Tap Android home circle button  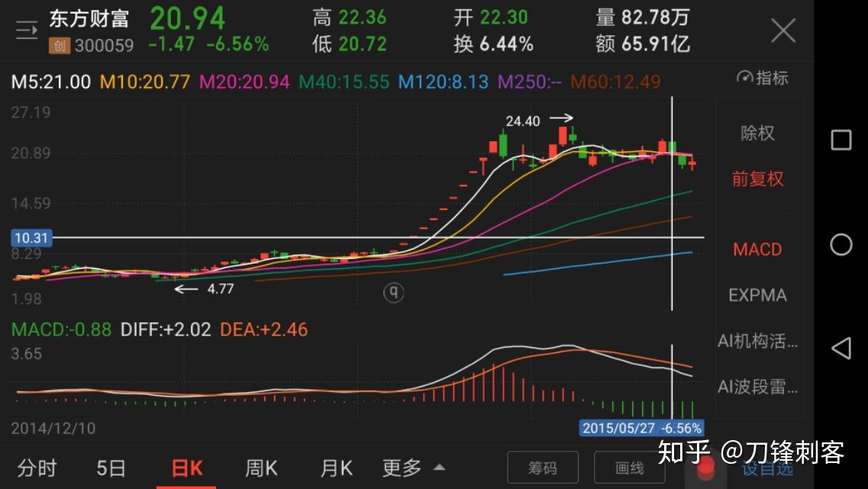841,244
